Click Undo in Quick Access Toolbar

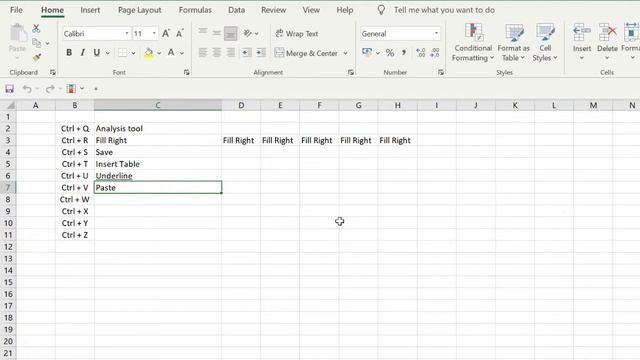[x=27, y=89]
